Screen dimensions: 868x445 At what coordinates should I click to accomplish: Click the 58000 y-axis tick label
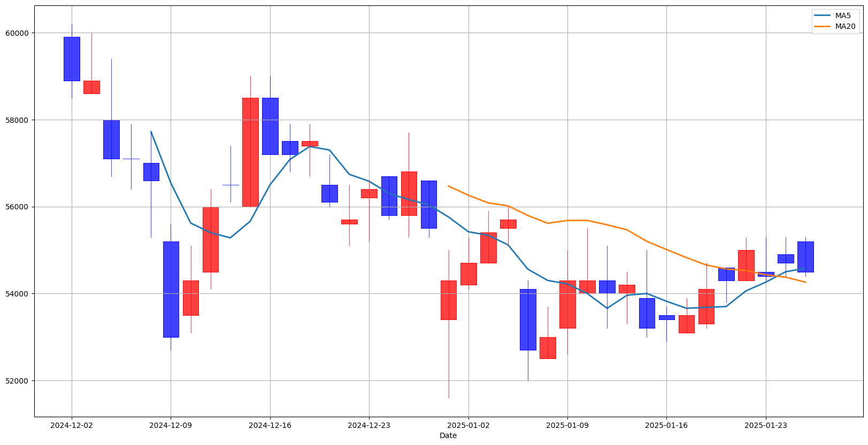(17, 120)
